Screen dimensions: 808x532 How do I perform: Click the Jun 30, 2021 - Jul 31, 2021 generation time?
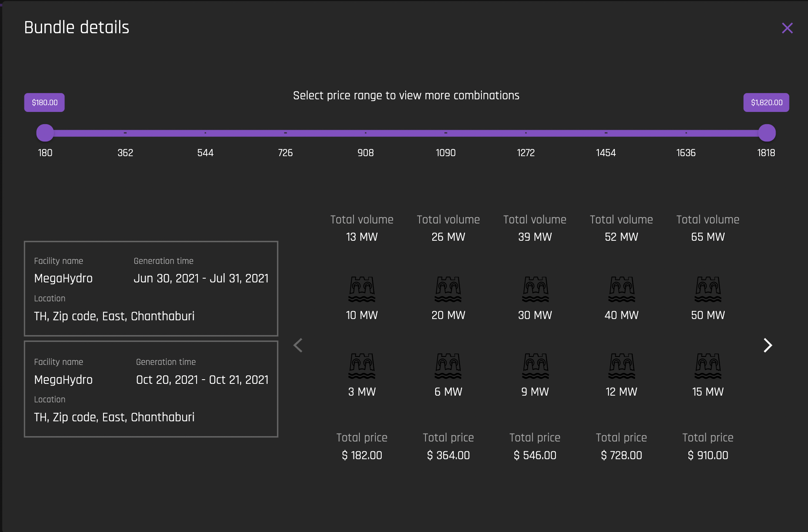201,278
